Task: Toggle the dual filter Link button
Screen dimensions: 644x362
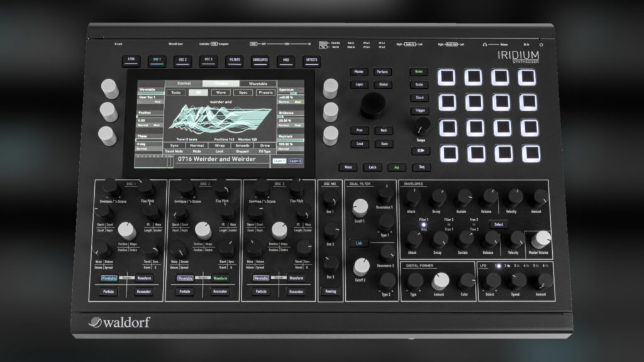Action: (x=359, y=243)
